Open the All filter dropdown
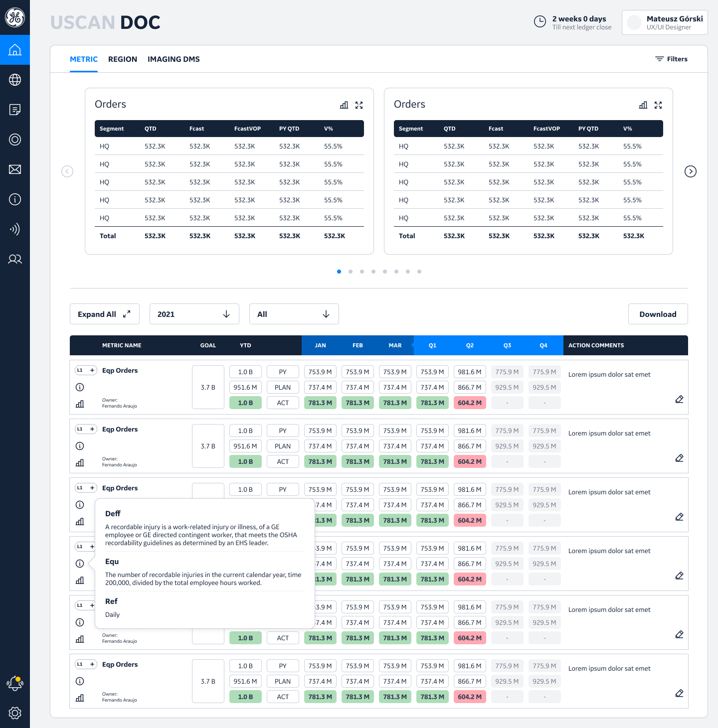 (294, 314)
